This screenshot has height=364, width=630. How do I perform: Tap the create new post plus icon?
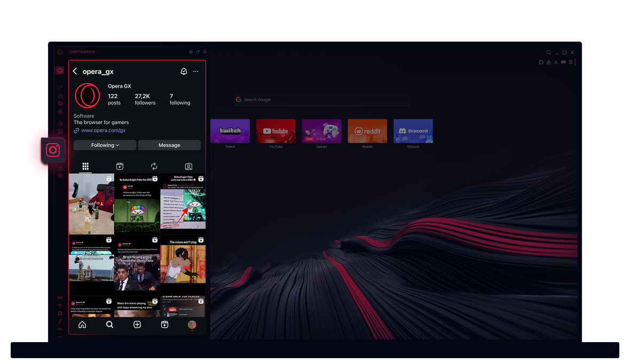pyautogui.click(x=137, y=325)
